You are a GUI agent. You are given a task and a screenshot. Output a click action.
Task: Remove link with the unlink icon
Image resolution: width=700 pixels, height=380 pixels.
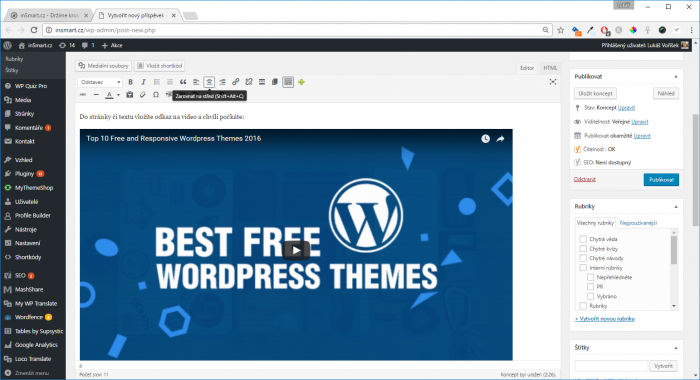249,82
